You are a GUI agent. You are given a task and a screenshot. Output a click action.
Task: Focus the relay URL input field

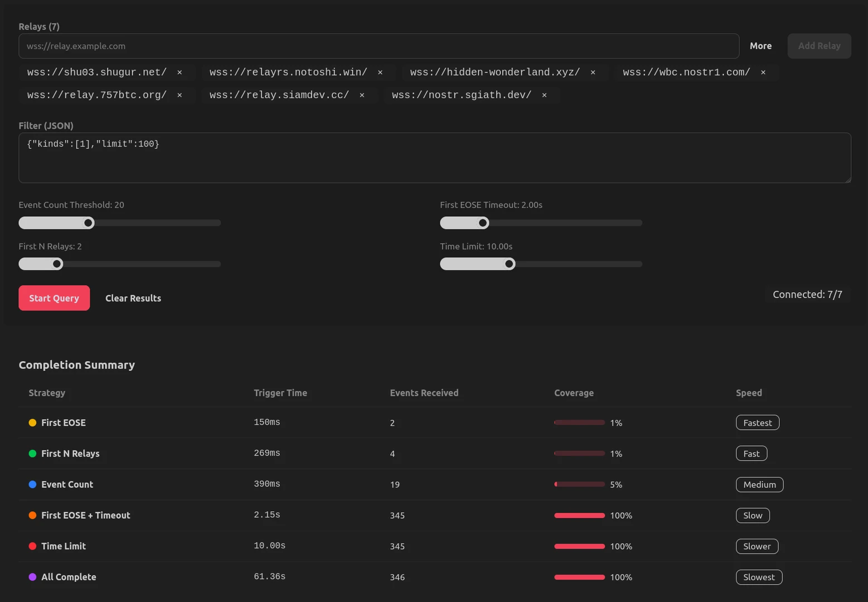click(379, 46)
